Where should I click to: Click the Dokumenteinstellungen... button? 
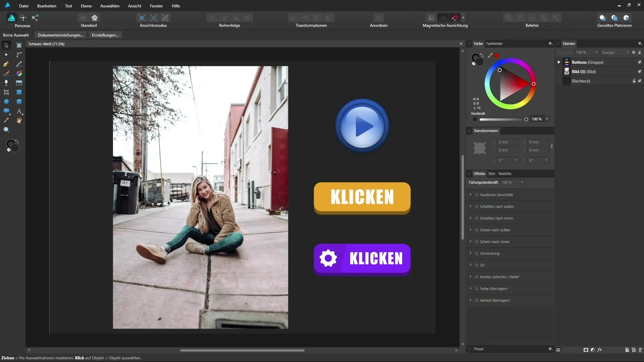pyautogui.click(x=60, y=35)
